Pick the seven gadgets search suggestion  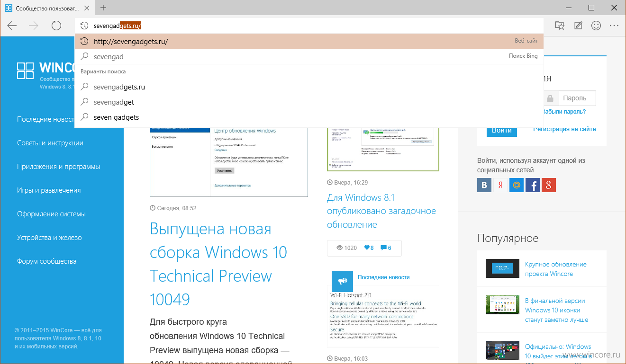coord(309,117)
